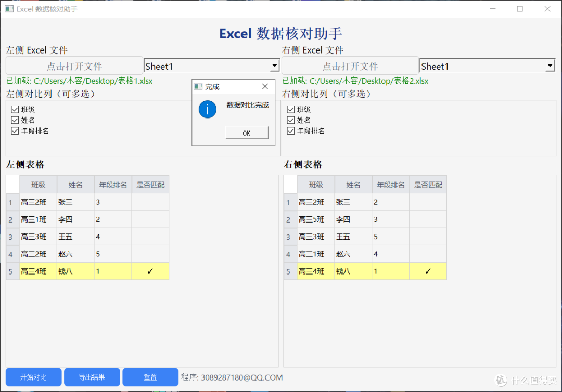
Task: Click 赵六 cell in right table
Action: (353, 254)
